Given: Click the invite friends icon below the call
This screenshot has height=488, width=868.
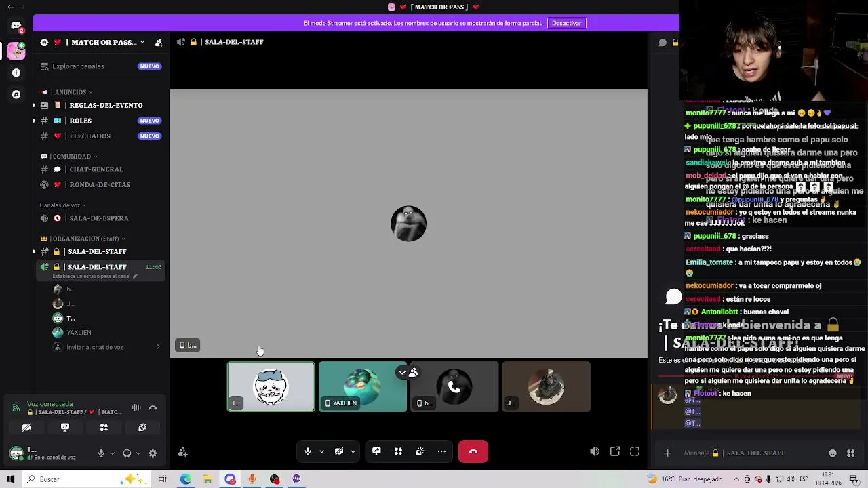Looking at the screenshot, I should pyautogui.click(x=182, y=452).
